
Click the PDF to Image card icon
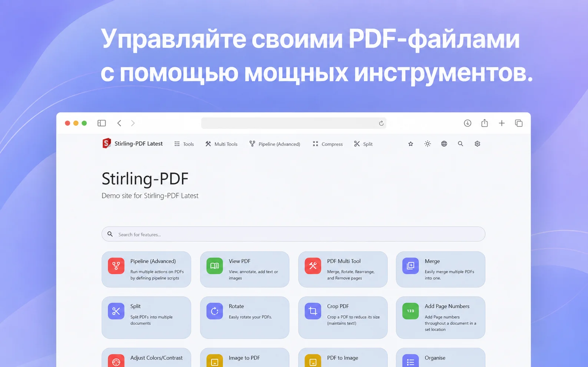coord(313,361)
